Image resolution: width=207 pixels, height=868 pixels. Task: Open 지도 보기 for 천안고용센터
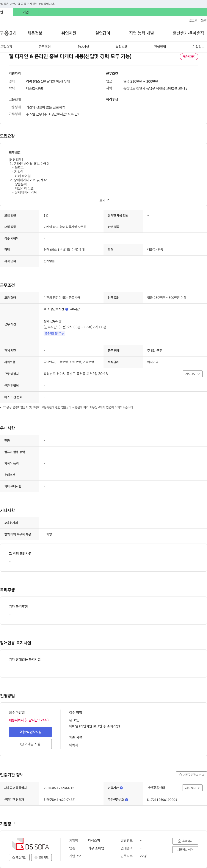[x=193, y=788]
